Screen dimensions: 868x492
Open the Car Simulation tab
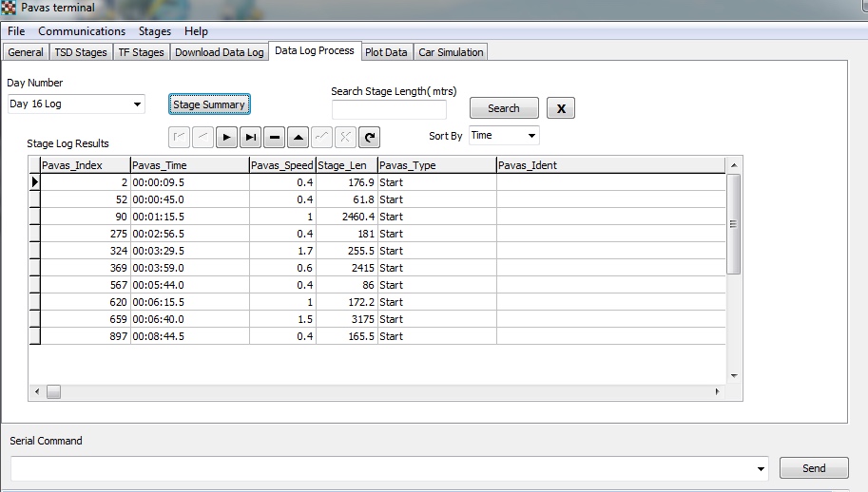click(452, 52)
